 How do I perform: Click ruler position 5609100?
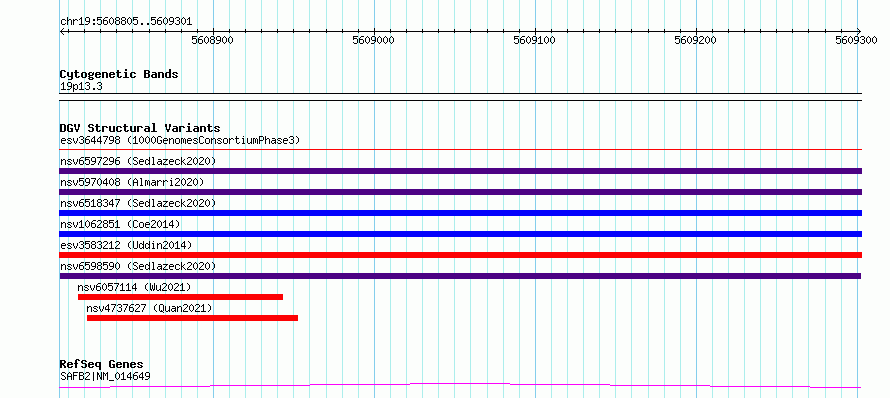pyautogui.click(x=535, y=40)
